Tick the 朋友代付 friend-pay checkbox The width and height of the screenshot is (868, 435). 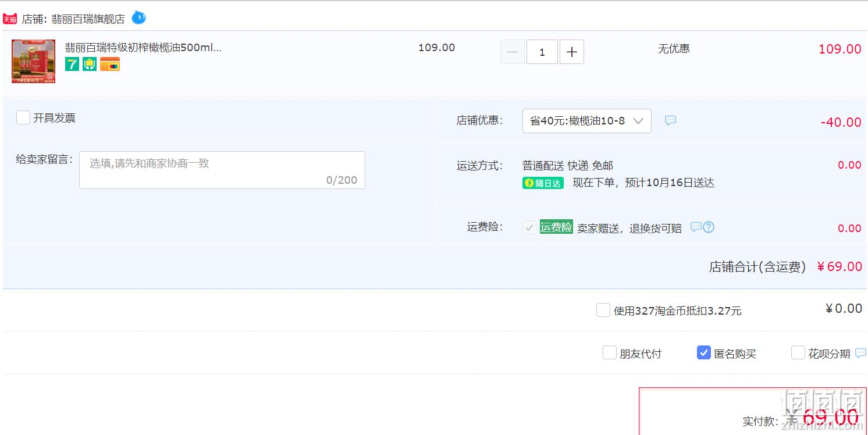610,352
